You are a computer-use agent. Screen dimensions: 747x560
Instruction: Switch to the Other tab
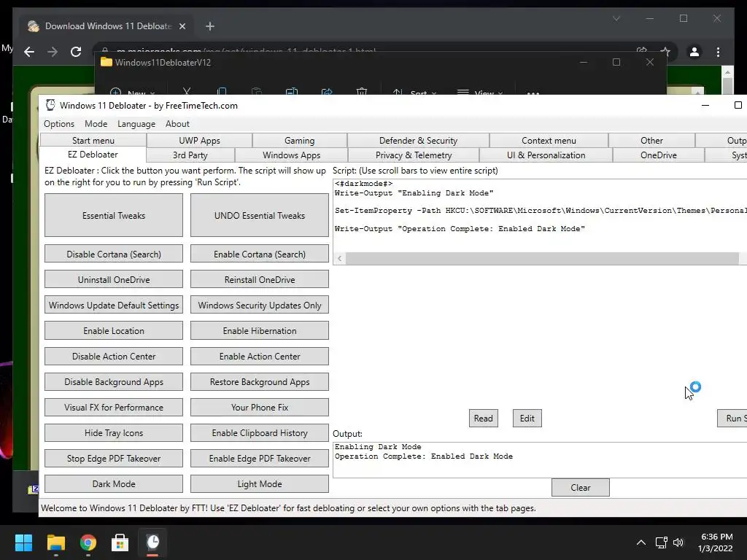(651, 141)
